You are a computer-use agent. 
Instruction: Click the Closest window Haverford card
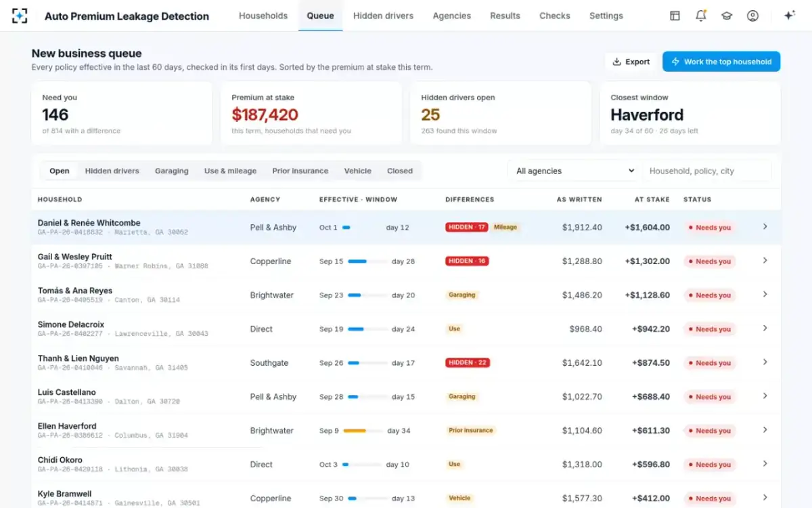pos(690,114)
